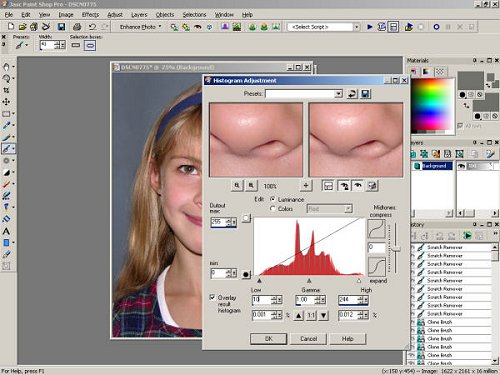Viewport: 500px width, 375px height.
Task: Choose the Paint Brush tool
Action: click(6, 137)
